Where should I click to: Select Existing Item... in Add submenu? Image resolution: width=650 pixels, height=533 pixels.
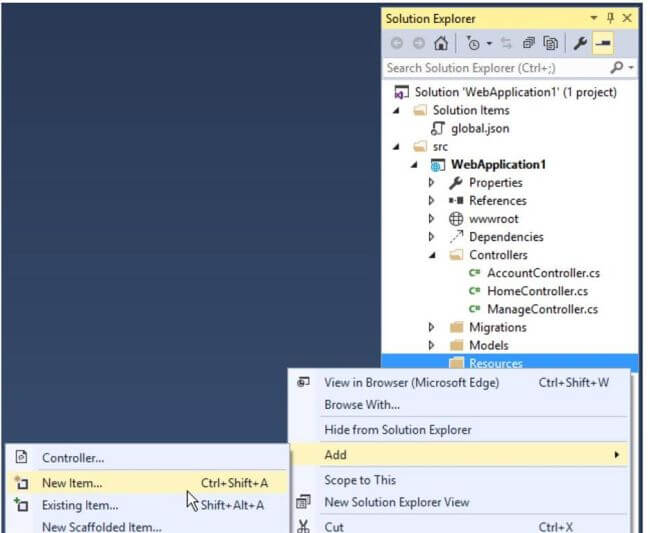[147, 505]
